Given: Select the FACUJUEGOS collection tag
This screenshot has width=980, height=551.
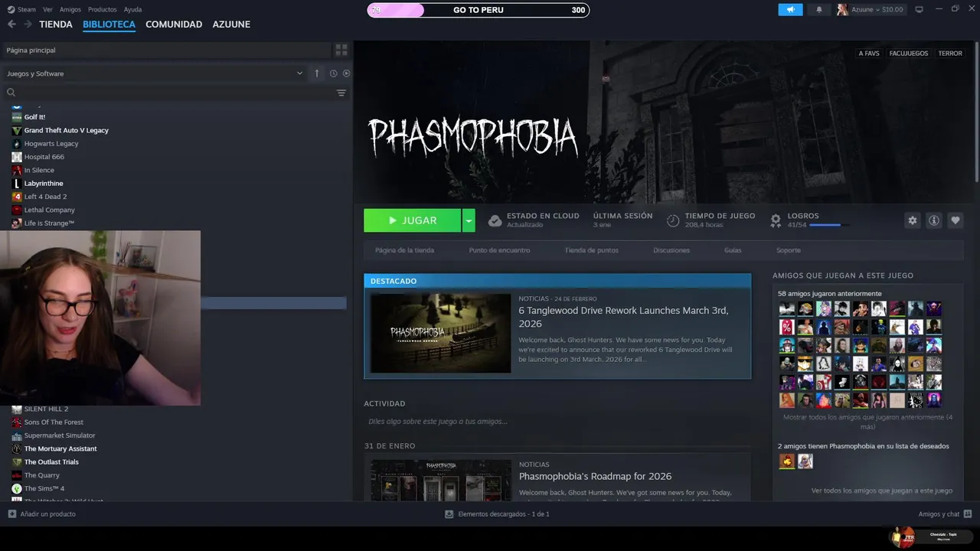Looking at the screenshot, I should (909, 54).
